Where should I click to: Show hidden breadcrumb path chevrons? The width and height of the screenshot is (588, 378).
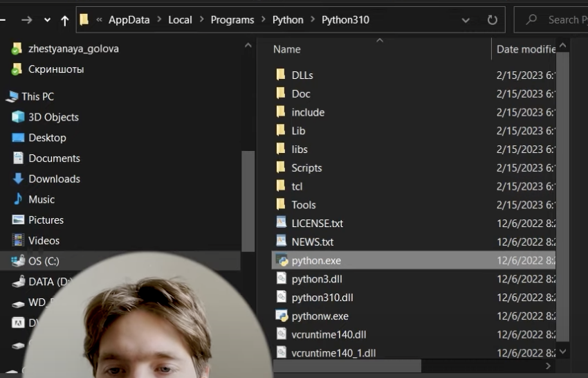[99, 19]
